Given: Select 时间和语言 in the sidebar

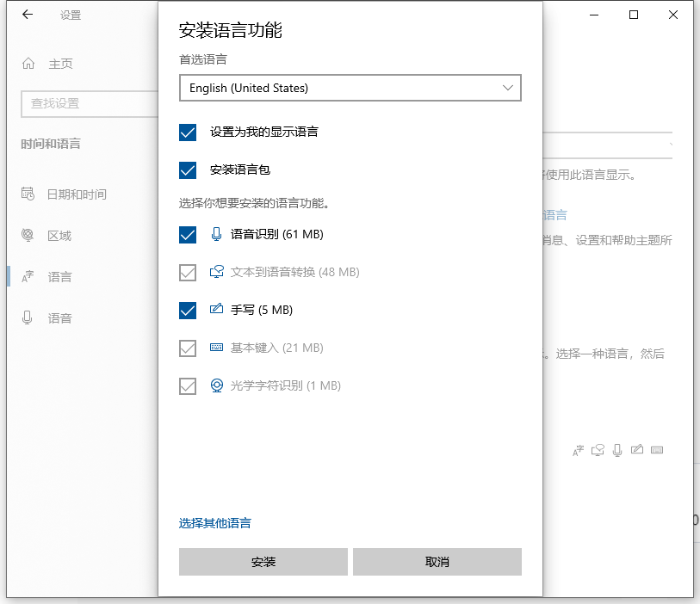Looking at the screenshot, I should tap(50, 145).
